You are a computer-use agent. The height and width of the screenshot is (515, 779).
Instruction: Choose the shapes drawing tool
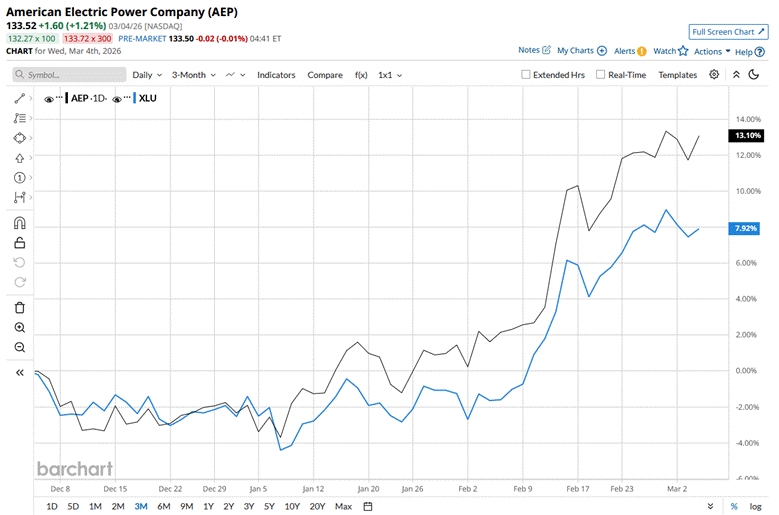[x=20, y=138]
